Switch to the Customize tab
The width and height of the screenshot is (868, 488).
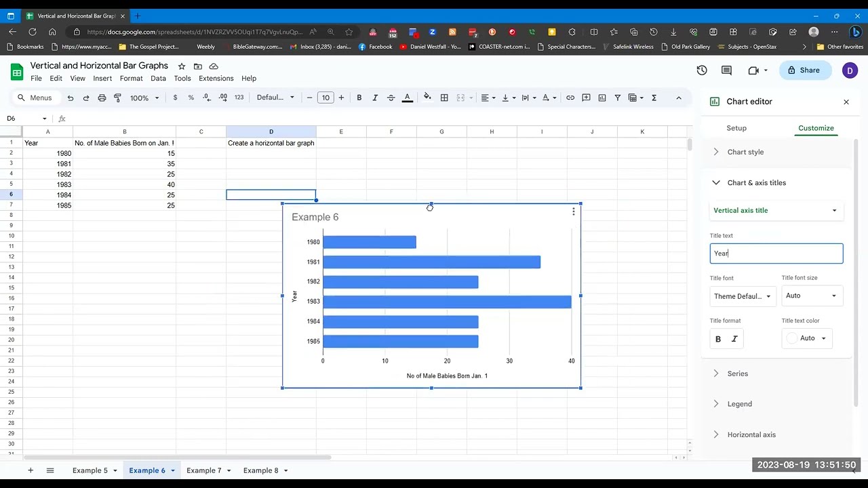pyautogui.click(x=816, y=128)
